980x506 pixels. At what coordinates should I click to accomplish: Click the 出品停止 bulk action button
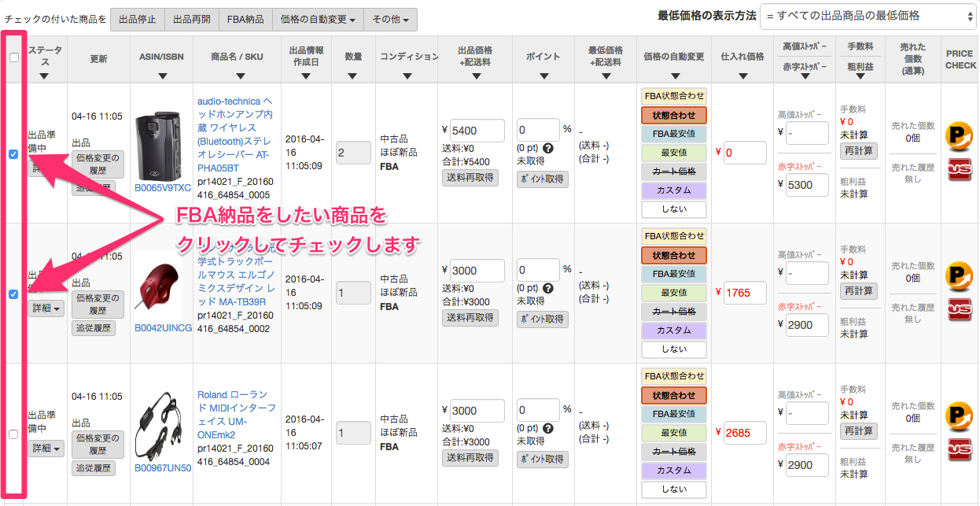[x=138, y=20]
